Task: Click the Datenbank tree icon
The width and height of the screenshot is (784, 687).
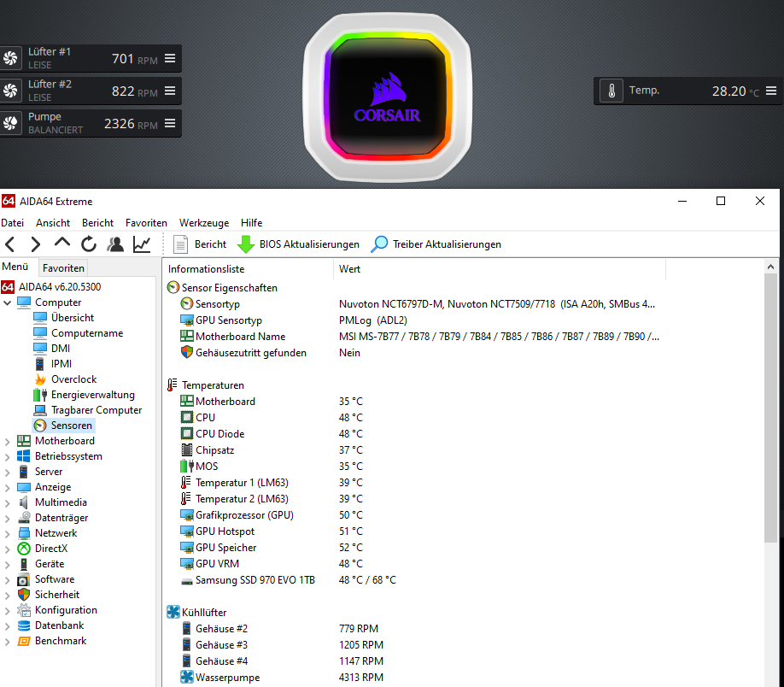Action: 24,625
